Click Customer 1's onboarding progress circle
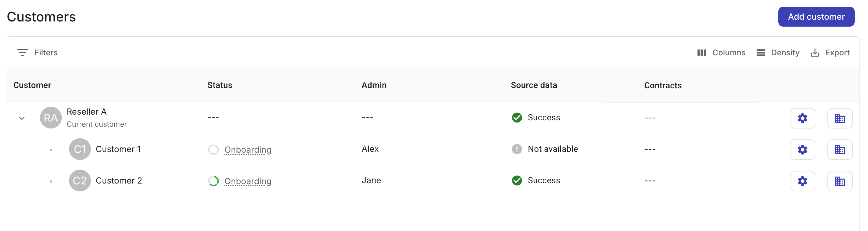868x231 pixels. coord(213,150)
